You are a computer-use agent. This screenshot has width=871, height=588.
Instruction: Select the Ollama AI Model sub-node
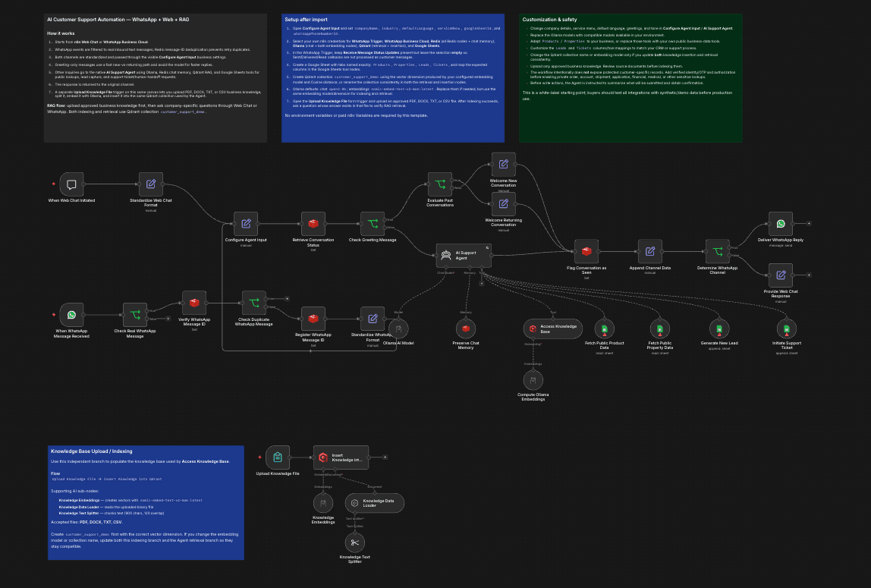(x=398, y=329)
